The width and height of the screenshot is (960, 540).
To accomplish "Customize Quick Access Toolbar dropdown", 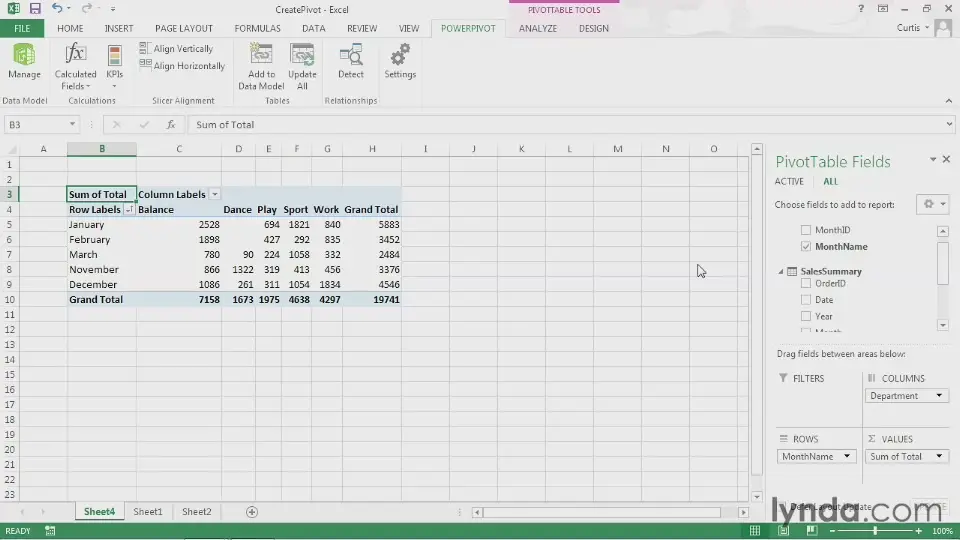I will pyautogui.click(x=113, y=9).
